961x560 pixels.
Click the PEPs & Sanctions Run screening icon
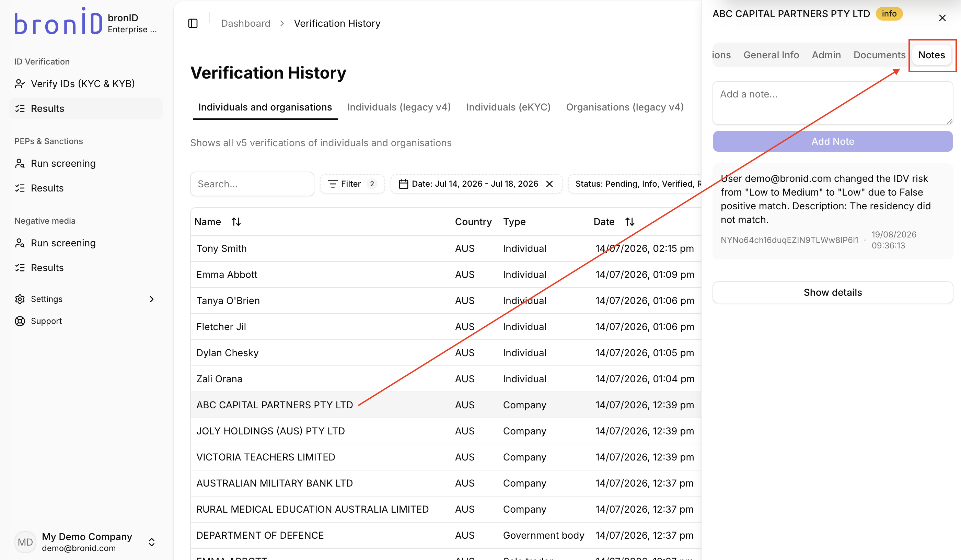coord(20,164)
